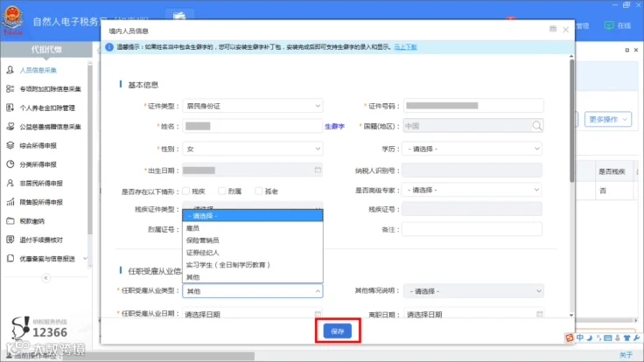Screen dimensions: 644x362
Task: Click the 马上下载 link
Action: 405,47
